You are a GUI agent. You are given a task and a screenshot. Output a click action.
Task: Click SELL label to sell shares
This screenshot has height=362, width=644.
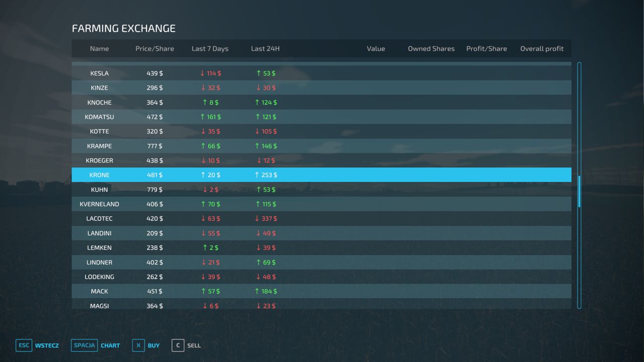[x=194, y=345]
